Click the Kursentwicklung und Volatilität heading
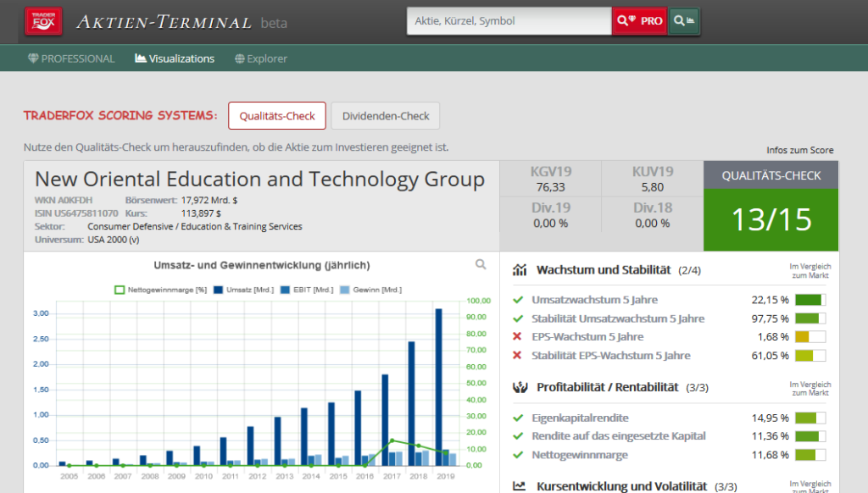Screen dimensions: 868x493 [621, 486]
